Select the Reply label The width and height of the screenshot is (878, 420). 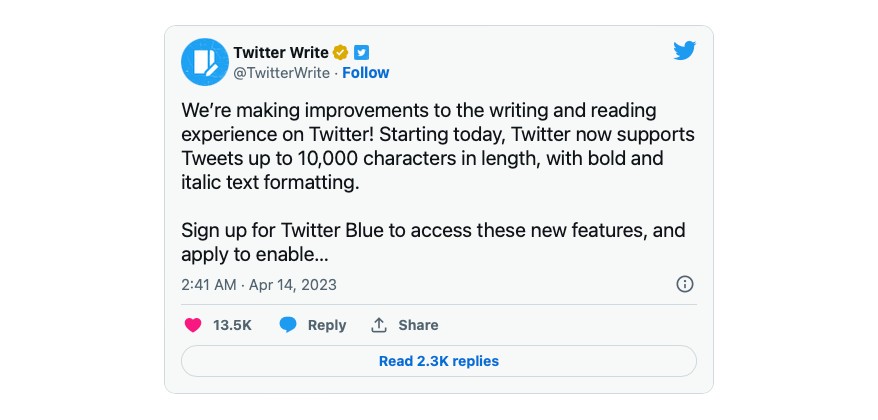tap(327, 325)
